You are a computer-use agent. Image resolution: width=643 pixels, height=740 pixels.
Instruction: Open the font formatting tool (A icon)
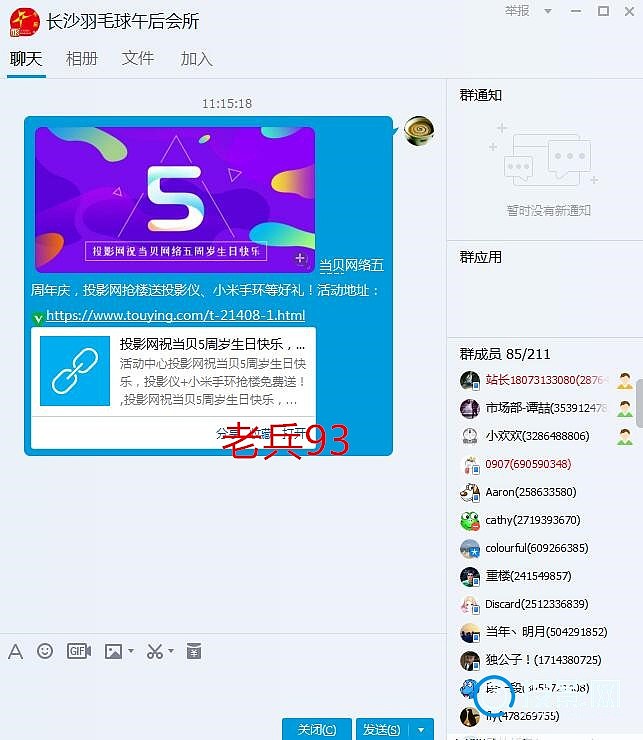point(16,651)
